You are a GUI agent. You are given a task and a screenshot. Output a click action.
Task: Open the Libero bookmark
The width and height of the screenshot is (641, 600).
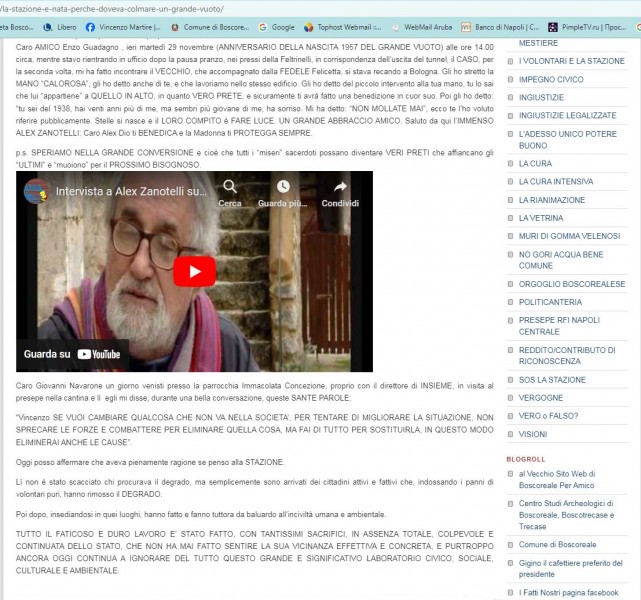pyautogui.click(x=60, y=27)
